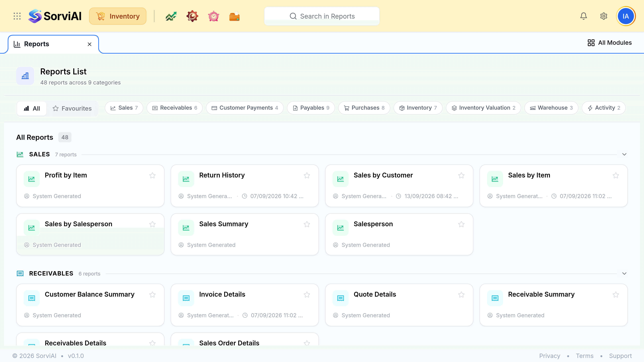The width and height of the screenshot is (644, 362).
Task: Open the Inventory module selector
Action: tap(118, 16)
